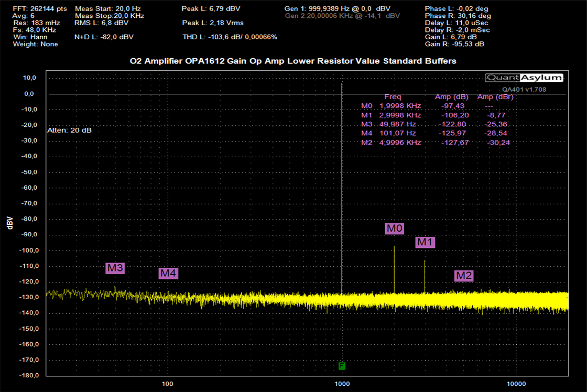Viewport: 587px width, 392px height.
Task: Select the 'FFT: 262144 pts' readout
Action: click(x=40, y=8)
